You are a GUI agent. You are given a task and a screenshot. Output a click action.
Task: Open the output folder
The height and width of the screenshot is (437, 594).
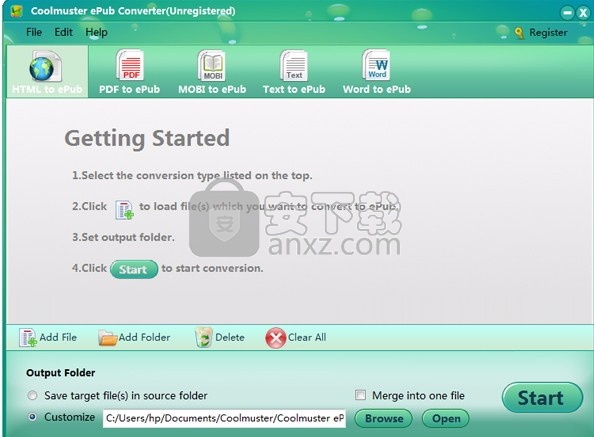pos(446,418)
